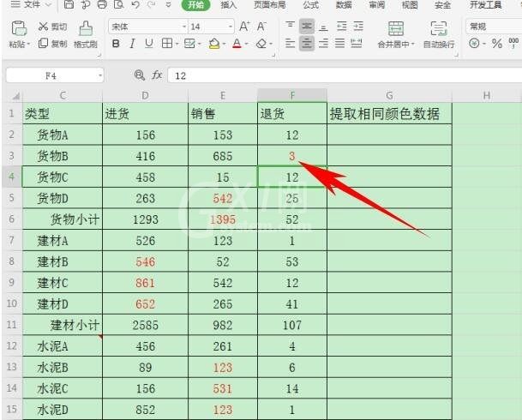522x420 pixels.
Task: Select the Format Painter (格式刷) brush
Action: 86,28
